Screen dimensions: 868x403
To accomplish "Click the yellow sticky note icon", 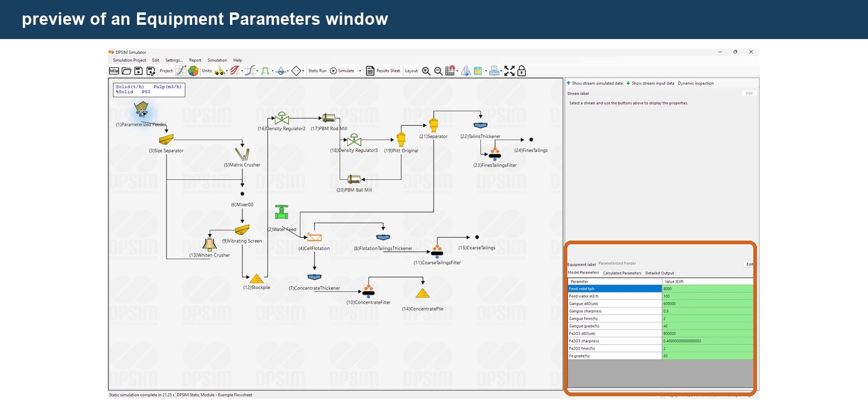I will click(478, 71).
